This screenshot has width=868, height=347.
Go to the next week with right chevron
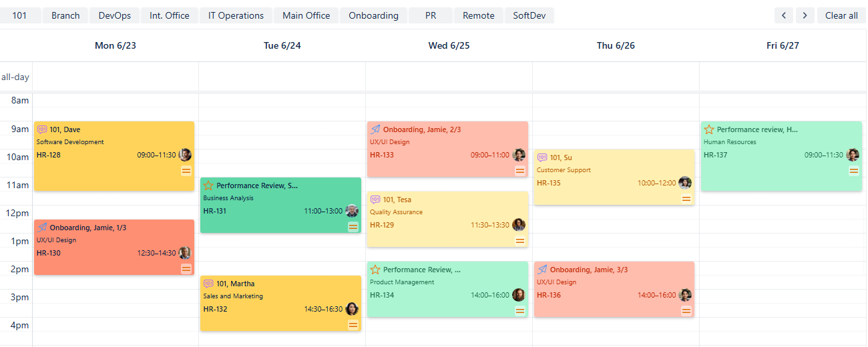(x=805, y=15)
